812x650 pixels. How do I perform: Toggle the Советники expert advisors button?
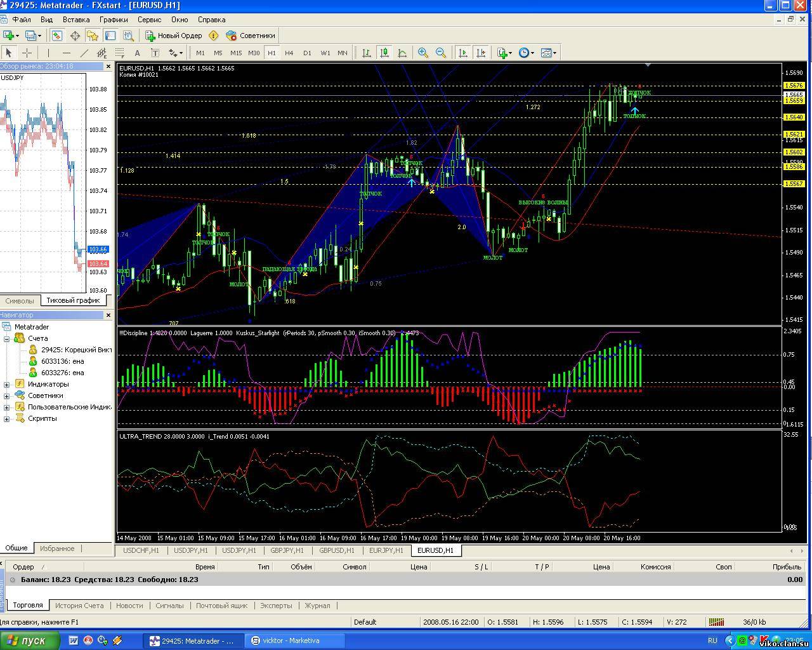coord(251,36)
